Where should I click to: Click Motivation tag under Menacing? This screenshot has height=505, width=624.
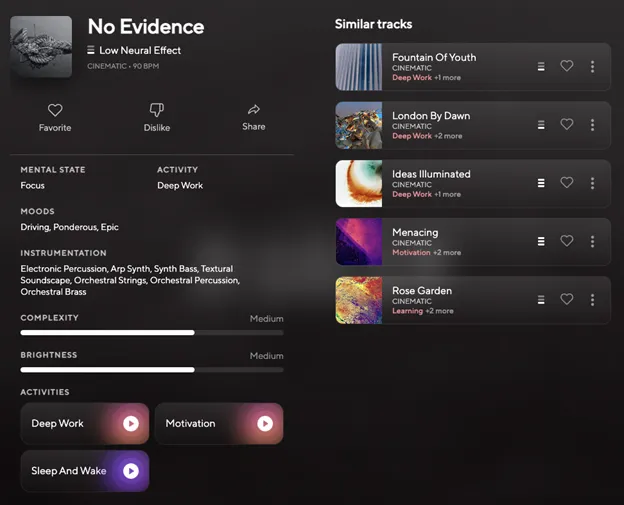(411, 253)
